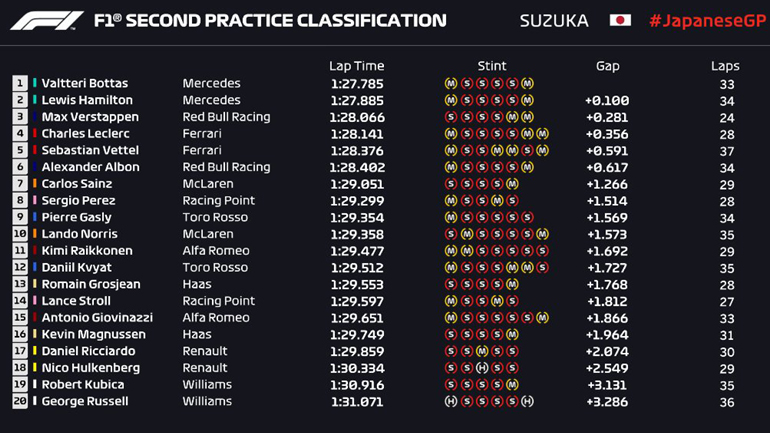This screenshot has width=770, height=433.
Task: Select the Lap Time column header
Action: (356, 66)
